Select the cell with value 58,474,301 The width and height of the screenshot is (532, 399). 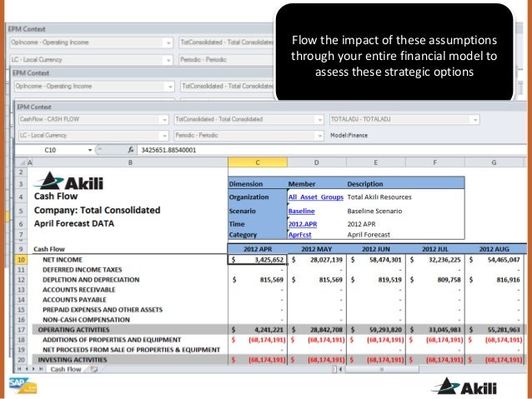[x=376, y=260]
